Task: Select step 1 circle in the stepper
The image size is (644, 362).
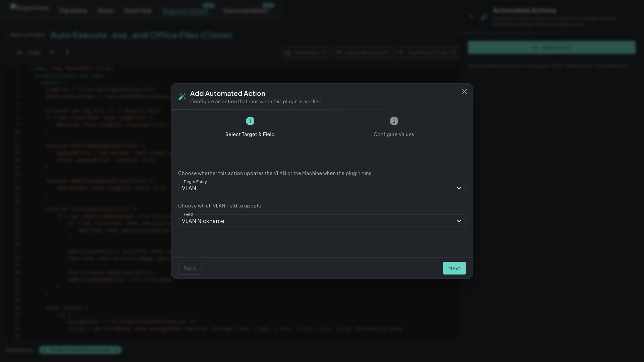Action: (250, 121)
